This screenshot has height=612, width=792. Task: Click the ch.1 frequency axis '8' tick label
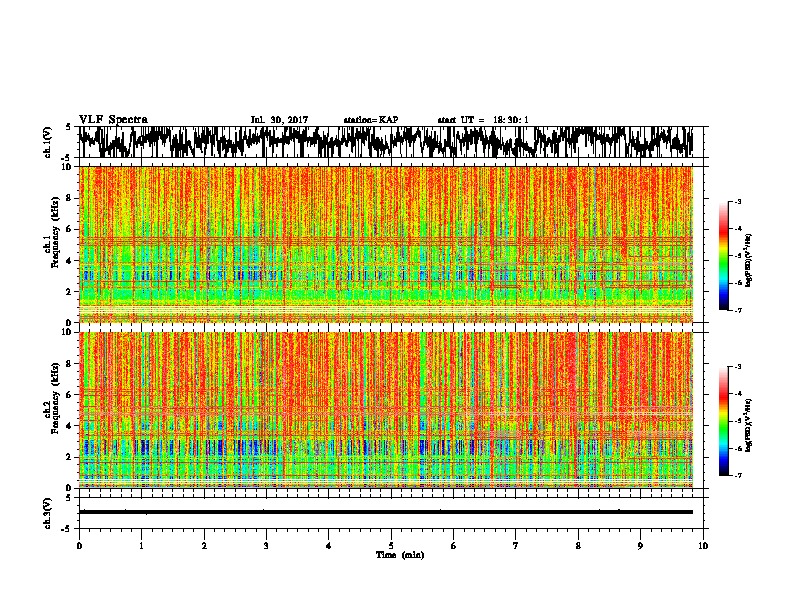(x=70, y=198)
